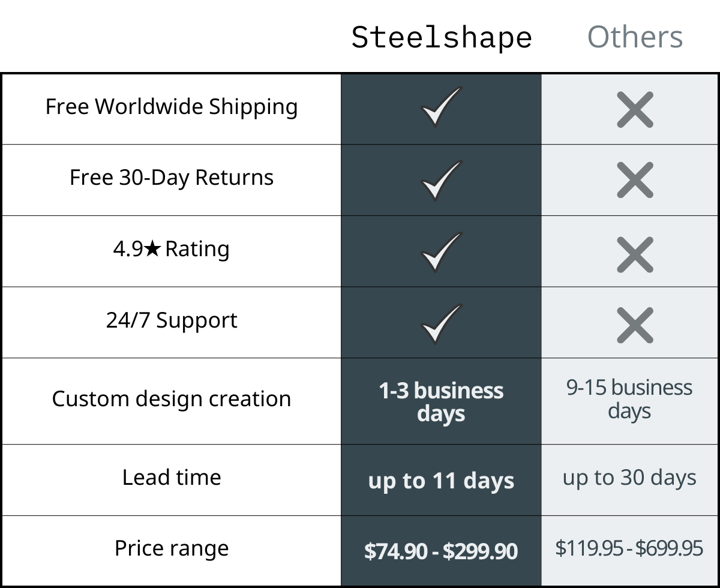Click the Price range row label

[x=172, y=548]
